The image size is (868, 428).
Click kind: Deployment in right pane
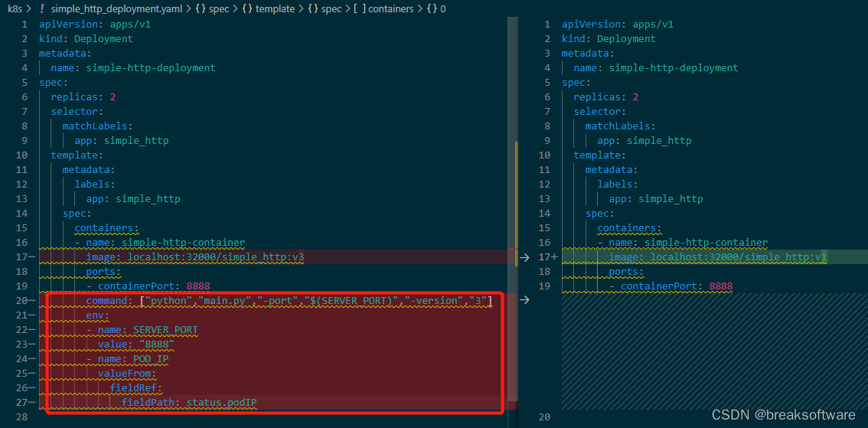(x=609, y=39)
